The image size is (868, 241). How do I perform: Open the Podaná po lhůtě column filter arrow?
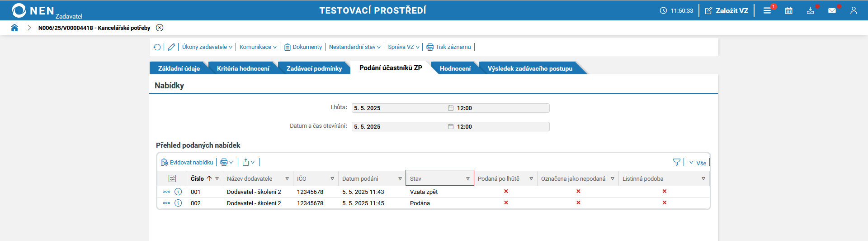click(x=531, y=179)
